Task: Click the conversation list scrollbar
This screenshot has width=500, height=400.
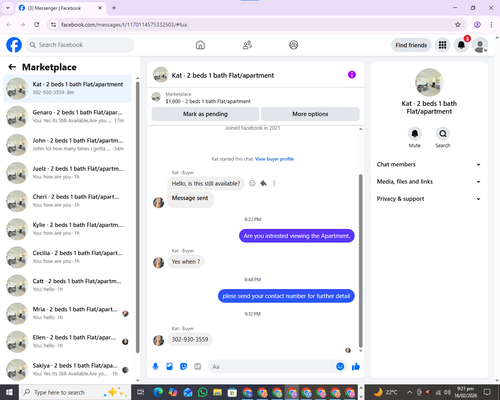Action: [x=138, y=217]
